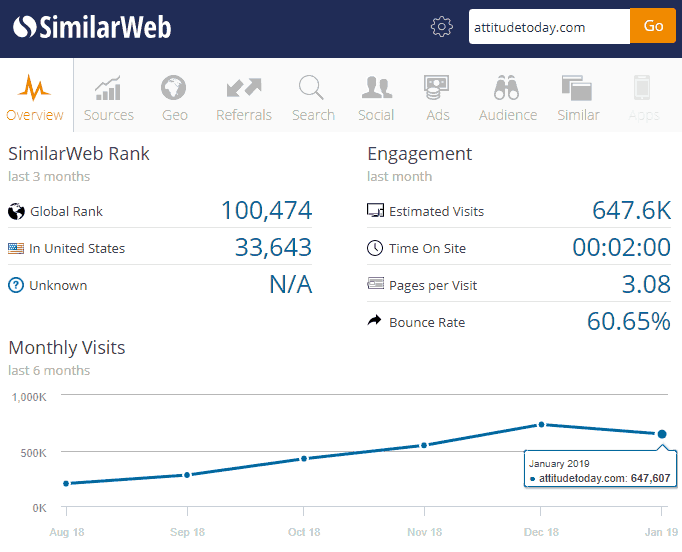Click the Oct 18 chart data point

pos(304,459)
